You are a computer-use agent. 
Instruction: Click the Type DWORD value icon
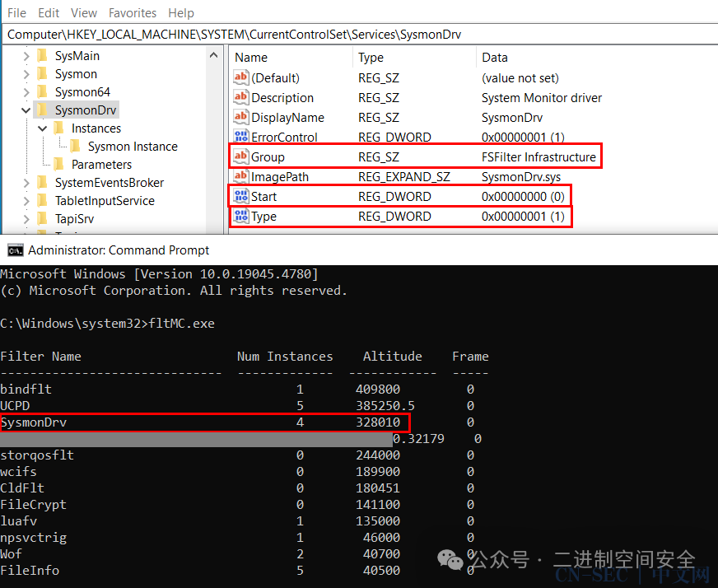point(241,216)
